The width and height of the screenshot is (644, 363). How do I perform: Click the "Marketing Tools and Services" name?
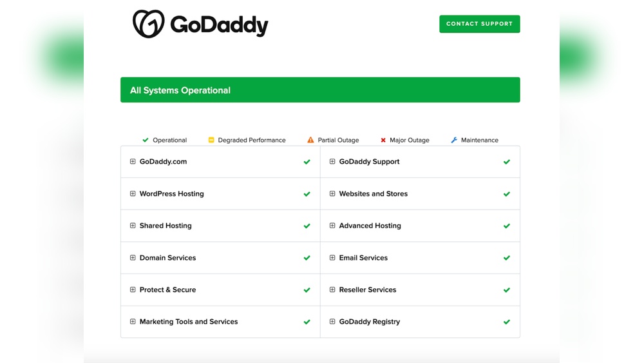[x=189, y=322]
